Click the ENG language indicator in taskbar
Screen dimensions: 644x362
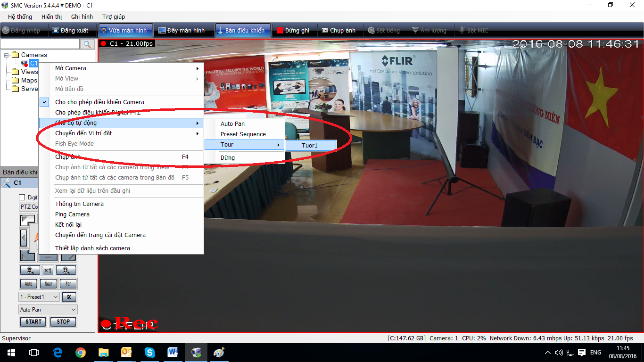(595, 353)
